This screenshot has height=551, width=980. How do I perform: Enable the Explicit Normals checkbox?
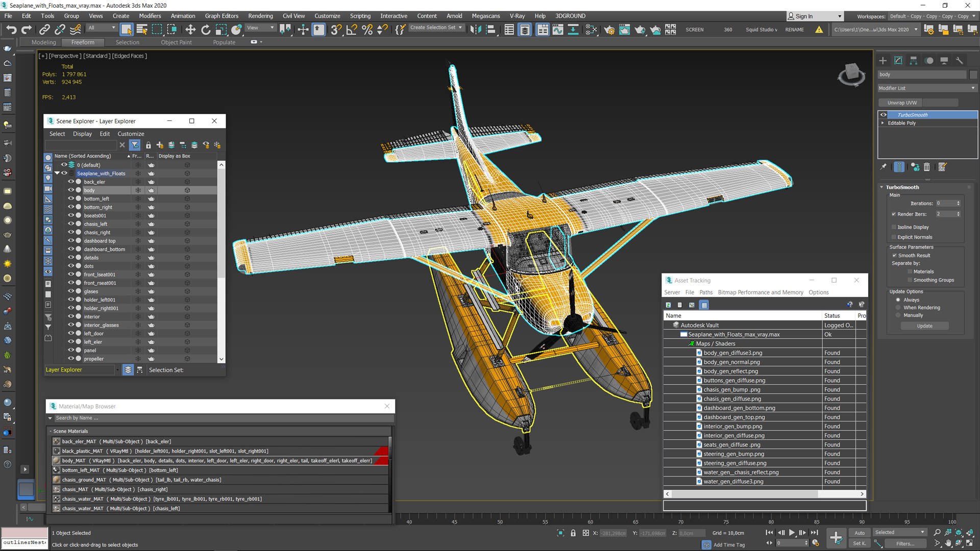coord(894,237)
